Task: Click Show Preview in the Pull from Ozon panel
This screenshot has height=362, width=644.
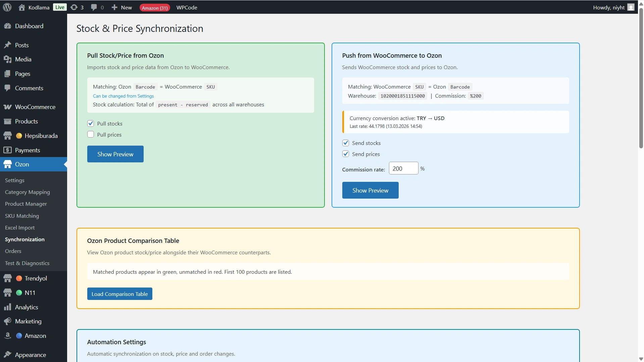Action: click(115, 154)
